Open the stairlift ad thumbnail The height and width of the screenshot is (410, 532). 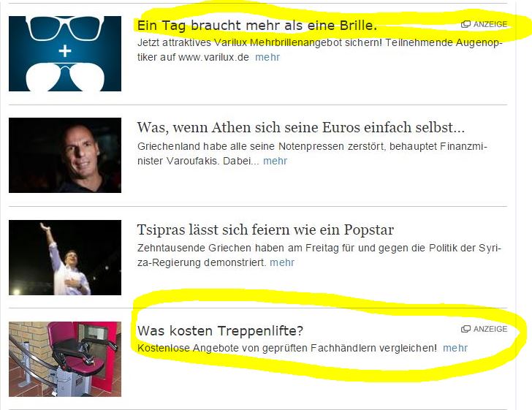click(65, 359)
